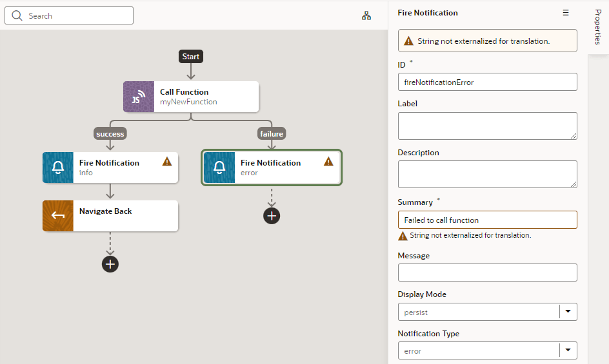Open the Notification Type dropdown
This screenshot has width=609, height=364.
pos(488,351)
